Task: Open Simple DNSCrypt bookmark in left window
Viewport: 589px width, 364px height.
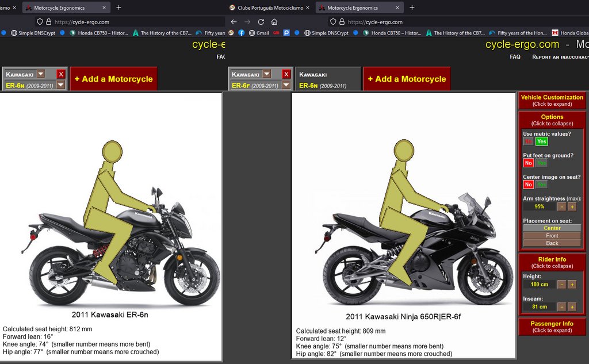Action: pos(33,33)
